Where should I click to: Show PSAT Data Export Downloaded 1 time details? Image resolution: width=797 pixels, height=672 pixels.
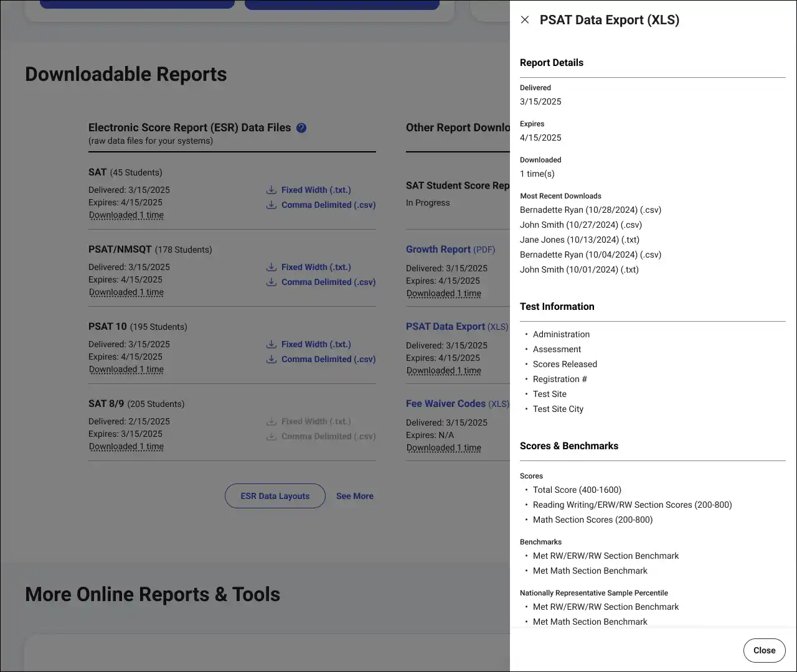[444, 371]
